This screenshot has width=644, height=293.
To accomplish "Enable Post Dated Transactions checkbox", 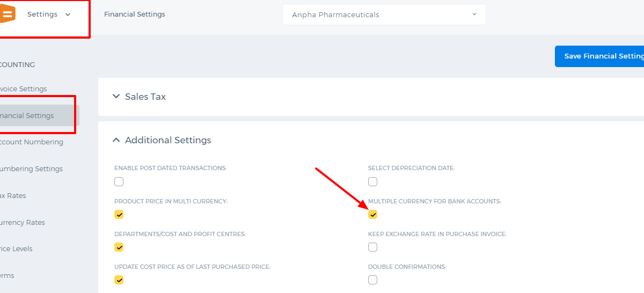I will (x=119, y=181).
